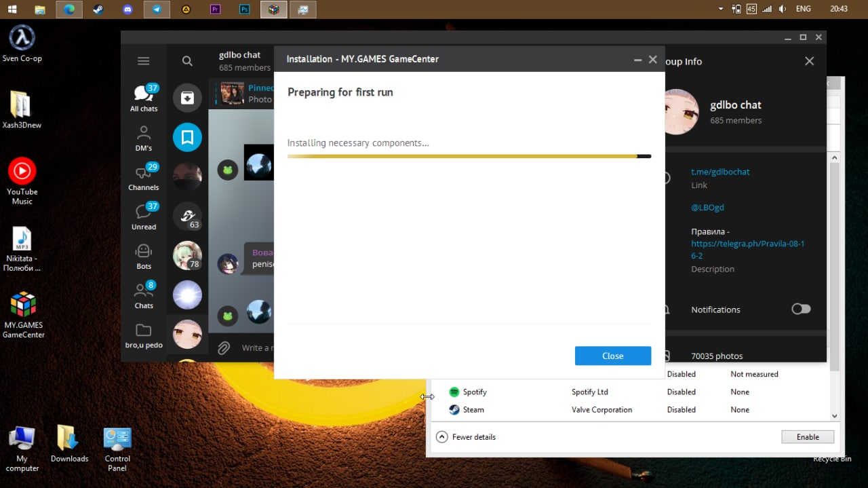Open the DM's folder

point(144,138)
